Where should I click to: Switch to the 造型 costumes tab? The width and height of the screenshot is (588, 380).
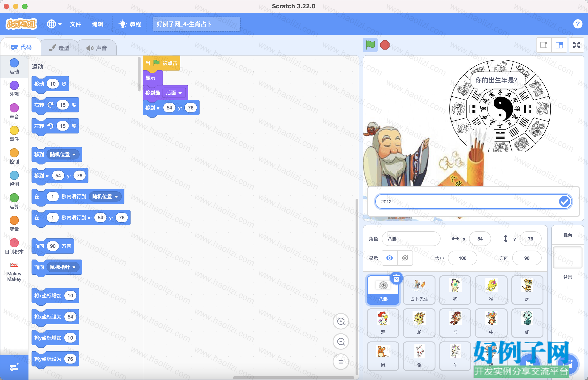pyautogui.click(x=59, y=48)
